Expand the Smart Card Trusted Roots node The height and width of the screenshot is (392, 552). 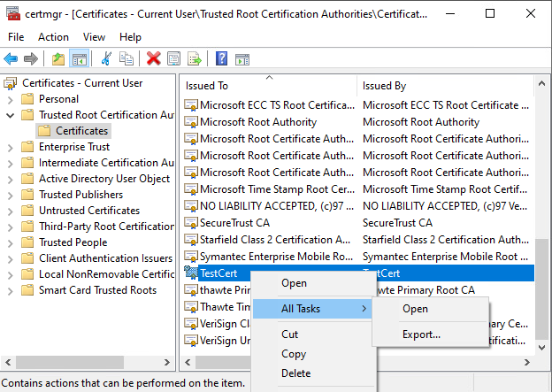(11, 291)
